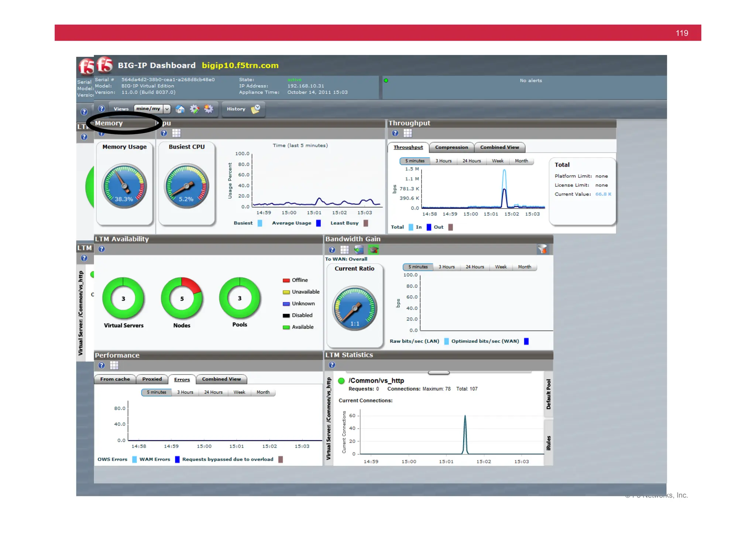This screenshot has width=756, height=534.
Task: Open the Throughput panel grid icon
Action: coord(408,133)
